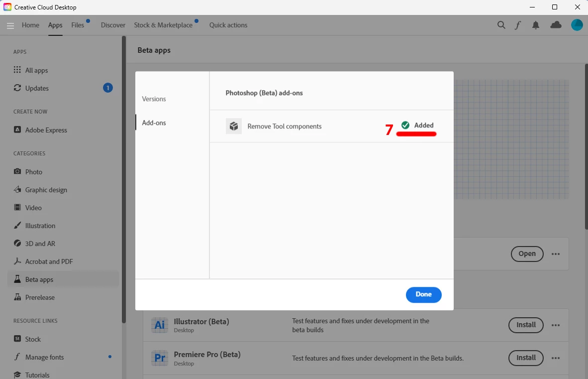Open the Quick actions tab

tap(228, 25)
